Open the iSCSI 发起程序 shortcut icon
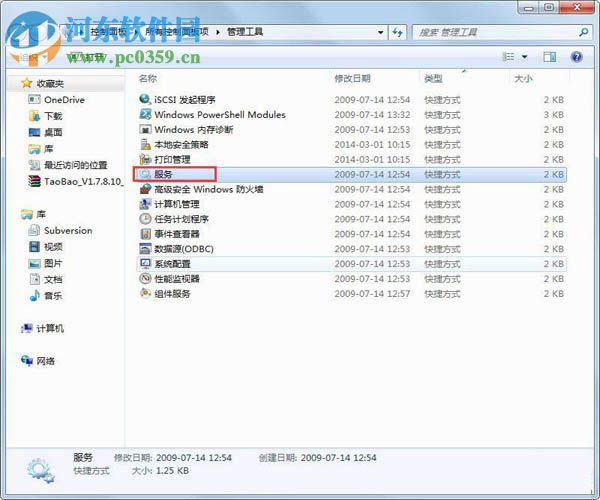 (x=145, y=99)
